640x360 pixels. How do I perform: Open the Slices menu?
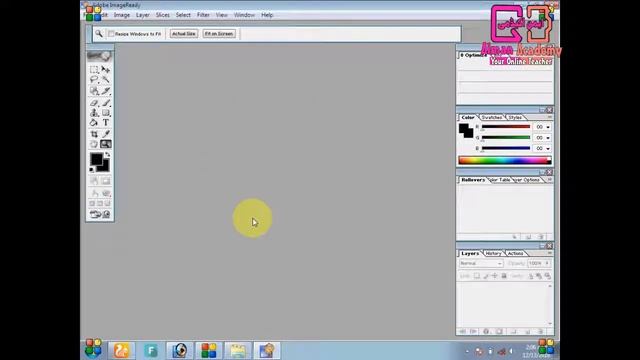(x=162, y=15)
